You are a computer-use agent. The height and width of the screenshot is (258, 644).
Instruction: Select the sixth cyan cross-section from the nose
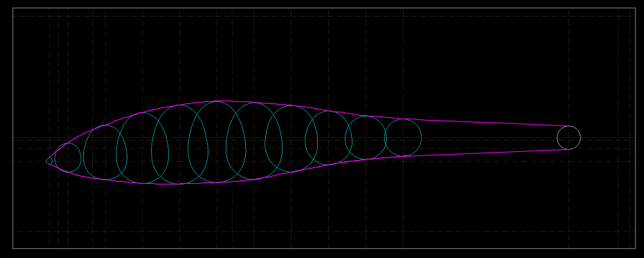pyautogui.click(x=254, y=141)
